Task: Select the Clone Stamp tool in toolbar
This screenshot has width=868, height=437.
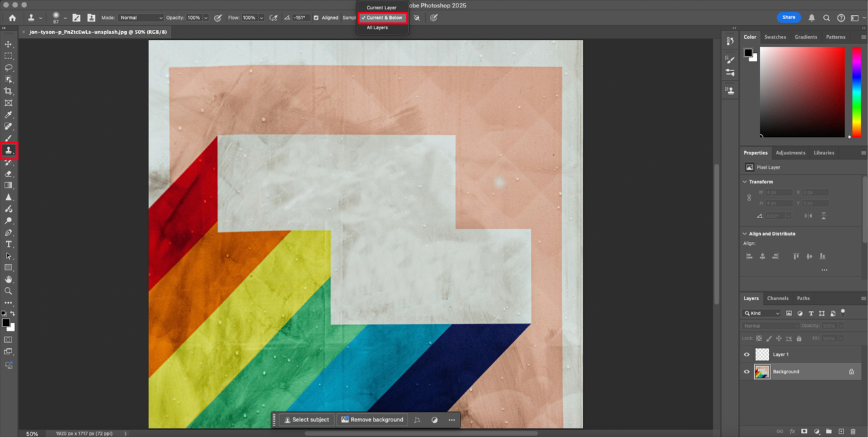Action: [x=9, y=150]
